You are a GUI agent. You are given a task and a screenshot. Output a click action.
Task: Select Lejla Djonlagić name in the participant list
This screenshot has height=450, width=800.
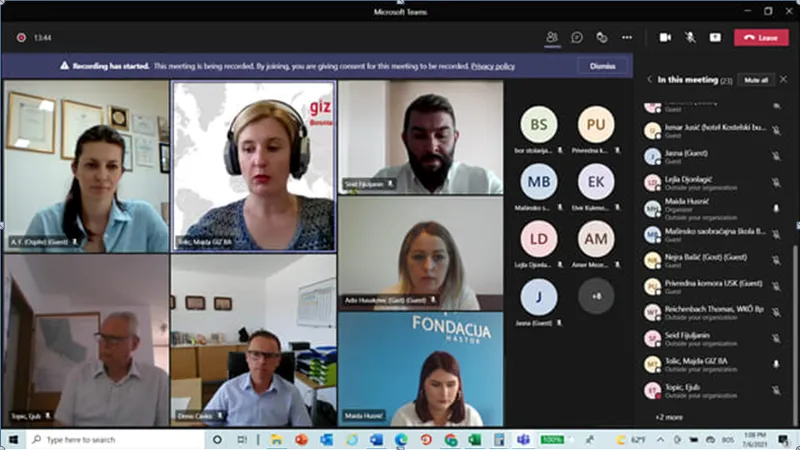[x=688, y=179]
